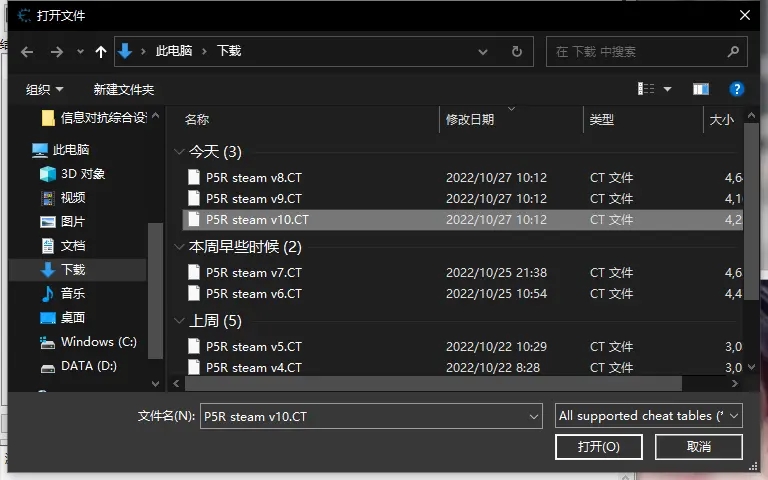Click the magnifier search icon
Viewport: 768px width, 480px height.
(x=733, y=51)
